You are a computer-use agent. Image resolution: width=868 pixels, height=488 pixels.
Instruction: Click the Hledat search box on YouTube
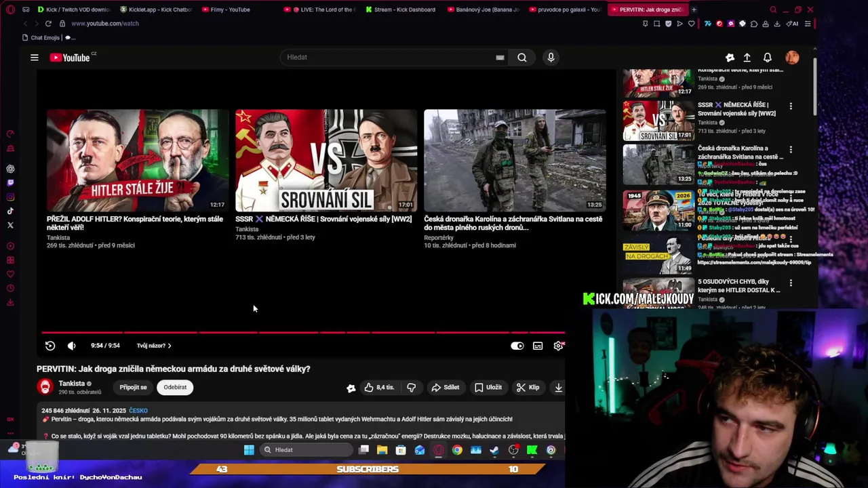(389, 58)
